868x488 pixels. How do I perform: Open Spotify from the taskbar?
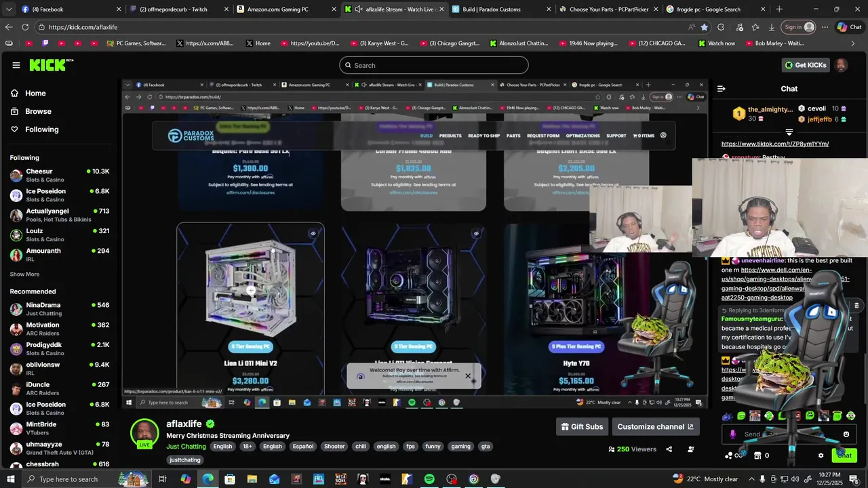coord(429,479)
